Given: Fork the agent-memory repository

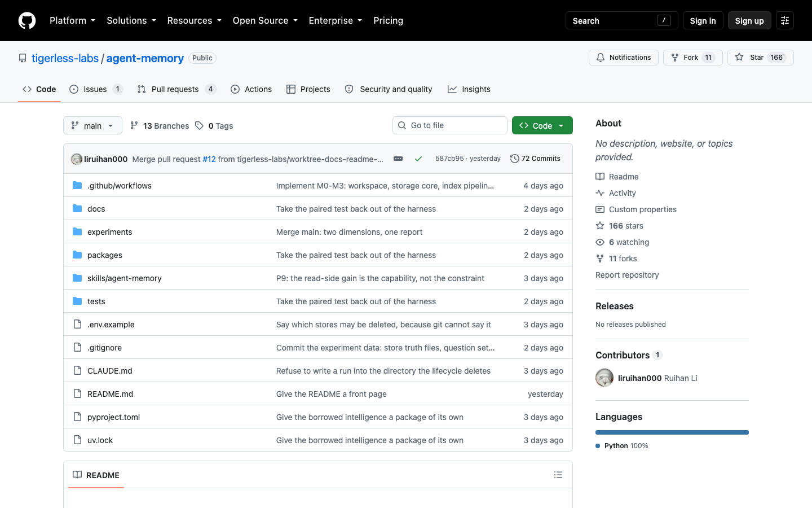Looking at the screenshot, I should [x=693, y=58].
